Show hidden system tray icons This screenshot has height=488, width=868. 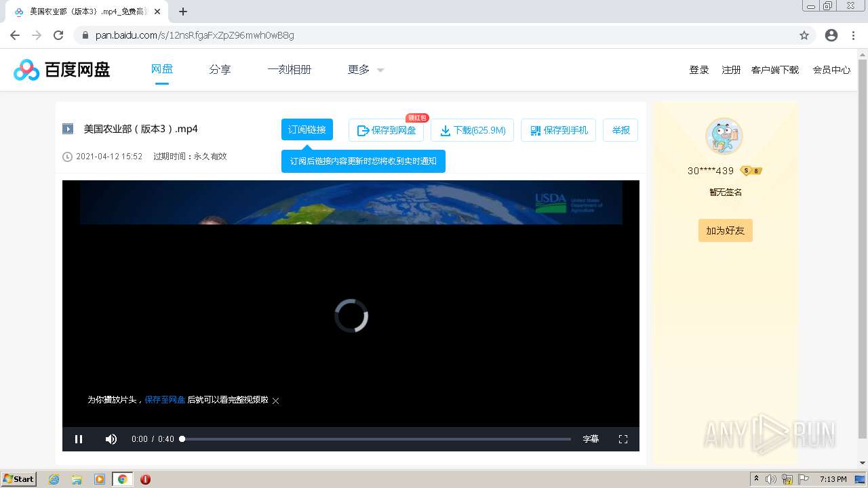click(x=756, y=479)
